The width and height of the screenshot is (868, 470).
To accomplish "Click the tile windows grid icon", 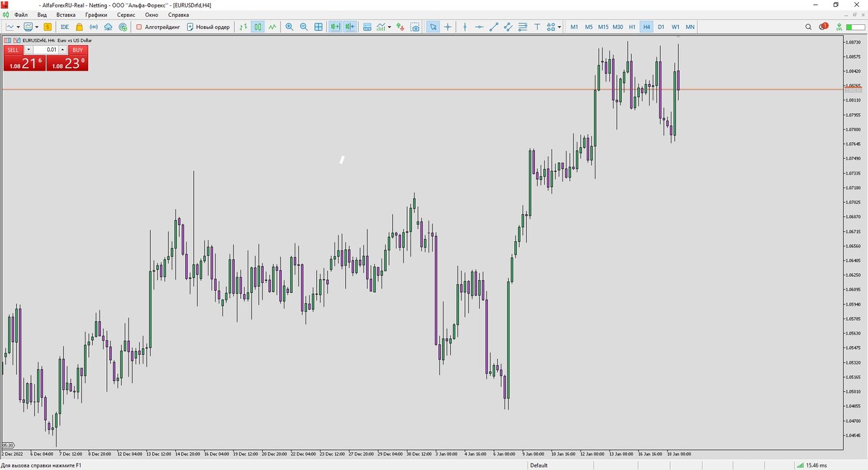I will click(318, 27).
